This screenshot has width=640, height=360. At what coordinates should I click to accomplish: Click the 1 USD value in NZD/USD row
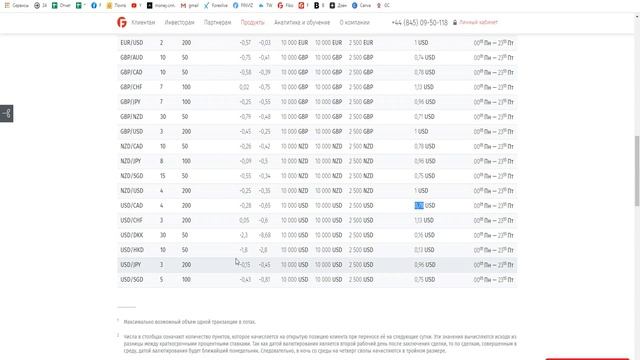point(421,191)
